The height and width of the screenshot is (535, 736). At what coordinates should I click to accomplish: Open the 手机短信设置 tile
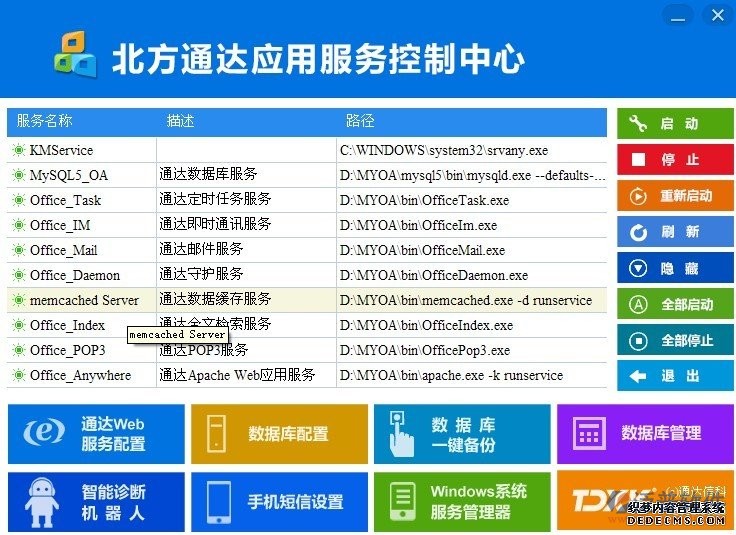[x=279, y=502]
